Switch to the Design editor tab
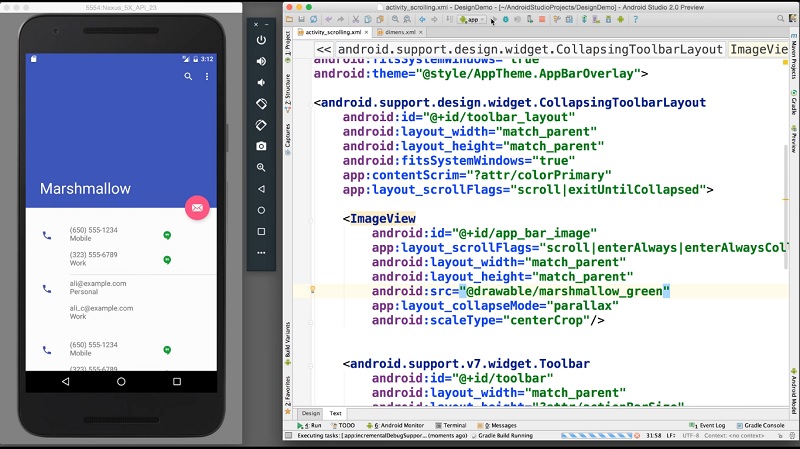800x449 pixels. [x=311, y=413]
